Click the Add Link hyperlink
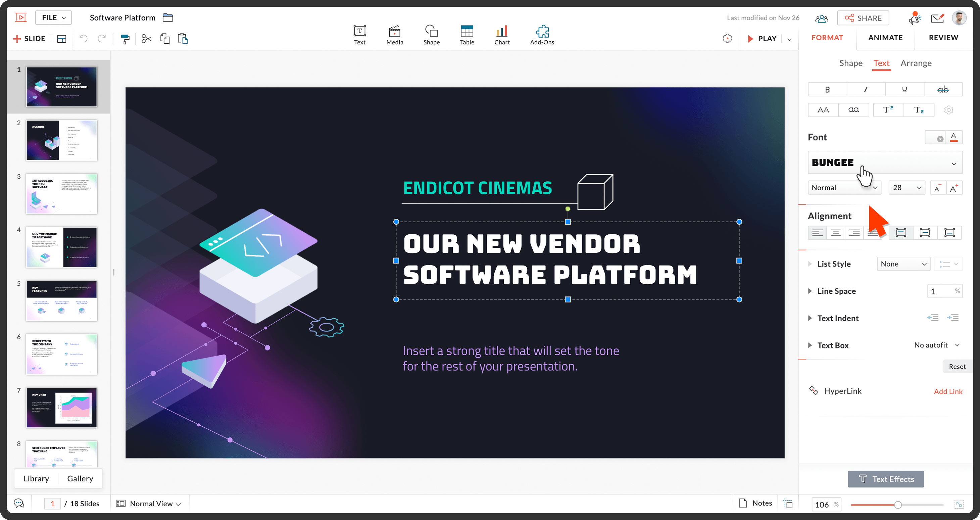The height and width of the screenshot is (520, 980). tap(948, 391)
